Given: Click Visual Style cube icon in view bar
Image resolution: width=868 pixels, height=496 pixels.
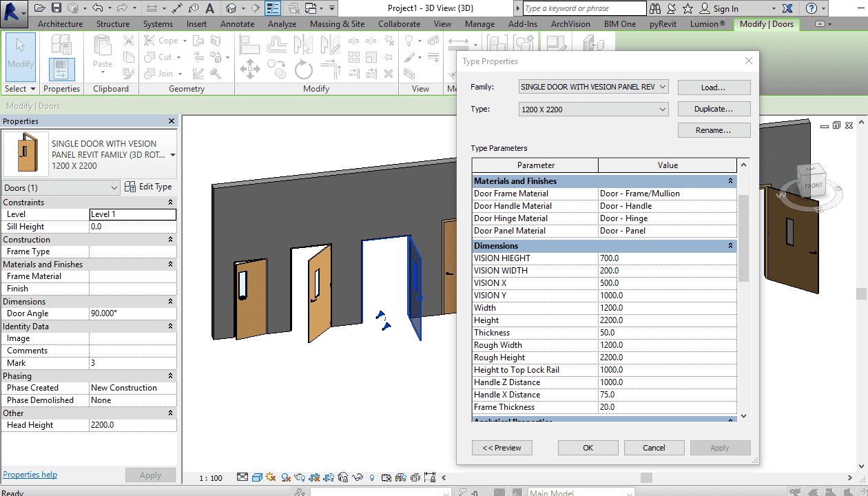Looking at the screenshot, I should (x=256, y=477).
